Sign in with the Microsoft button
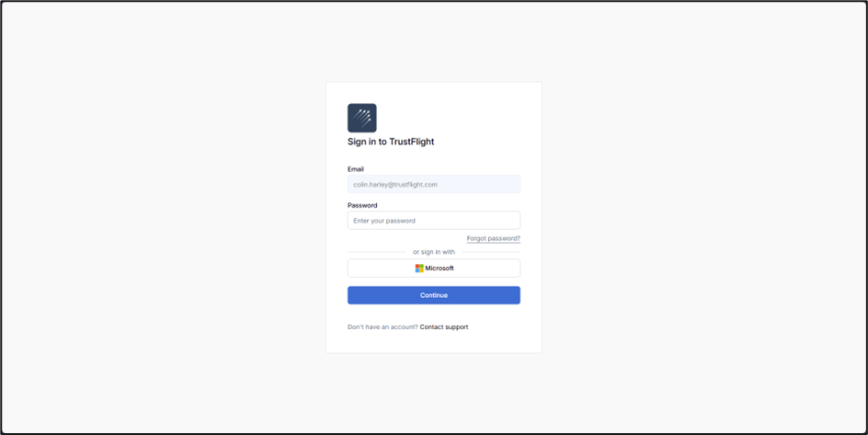This screenshot has width=868, height=435. (x=434, y=269)
